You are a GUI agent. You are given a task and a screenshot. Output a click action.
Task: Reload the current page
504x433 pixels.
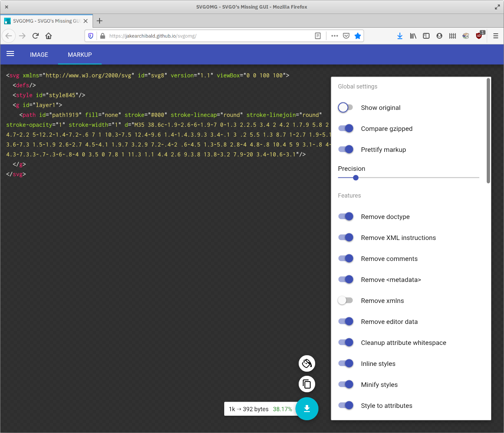point(35,36)
